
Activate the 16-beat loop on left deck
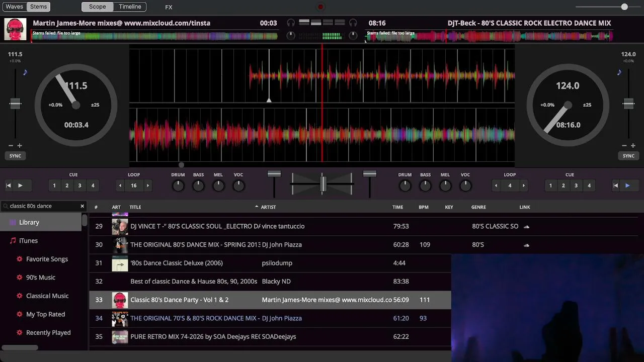coord(134,186)
